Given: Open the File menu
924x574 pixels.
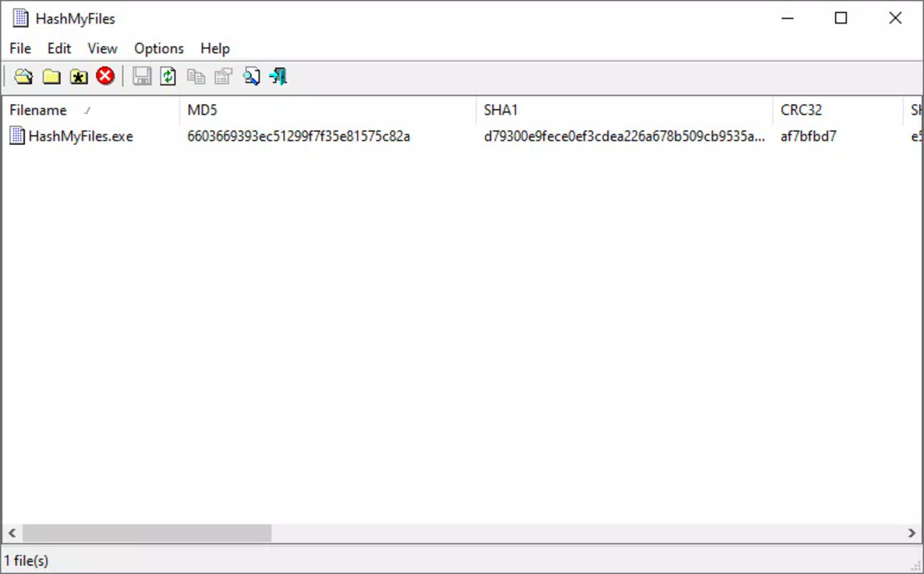Looking at the screenshot, I should coord(20,49).
